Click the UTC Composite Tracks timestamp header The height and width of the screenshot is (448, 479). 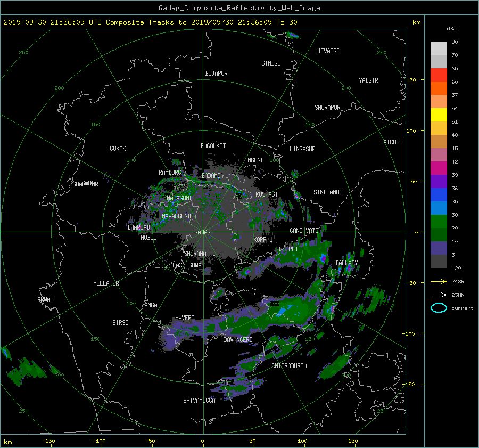pos(150,22)
